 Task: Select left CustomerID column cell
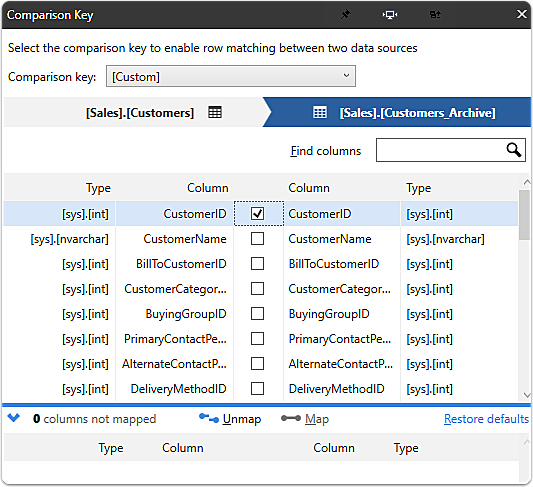point(174,214)
